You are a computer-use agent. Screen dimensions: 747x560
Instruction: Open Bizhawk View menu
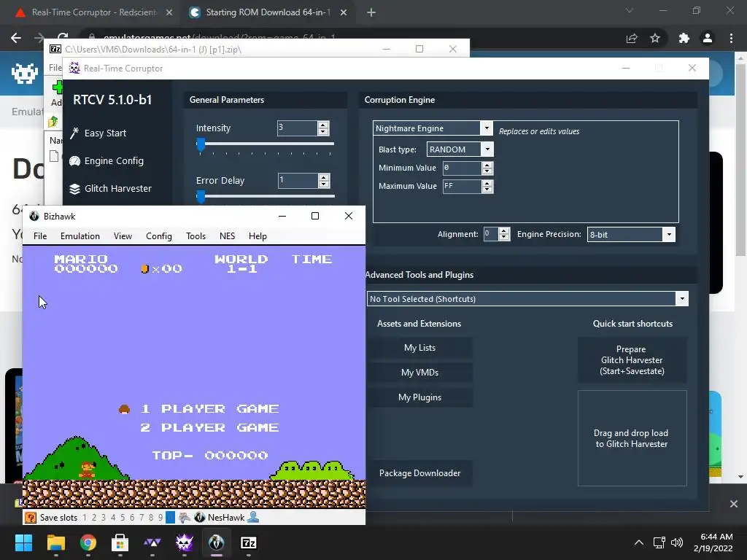tap(123, 236)
